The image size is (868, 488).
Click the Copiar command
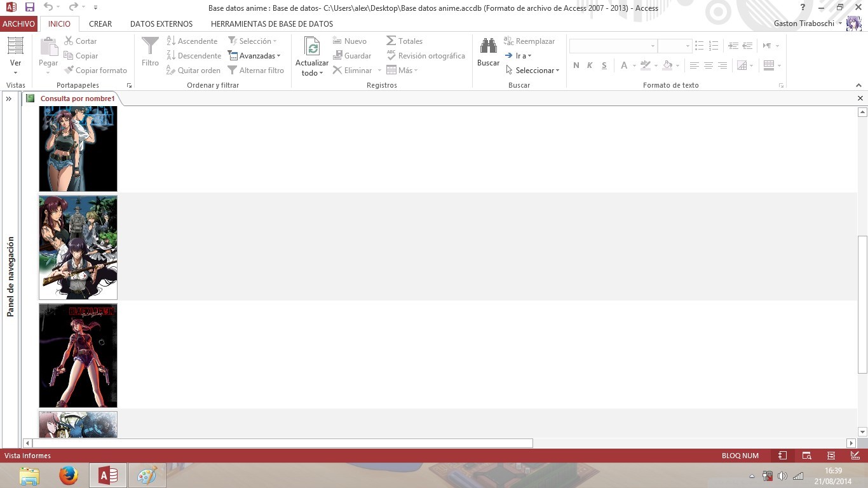click(81, 55)
